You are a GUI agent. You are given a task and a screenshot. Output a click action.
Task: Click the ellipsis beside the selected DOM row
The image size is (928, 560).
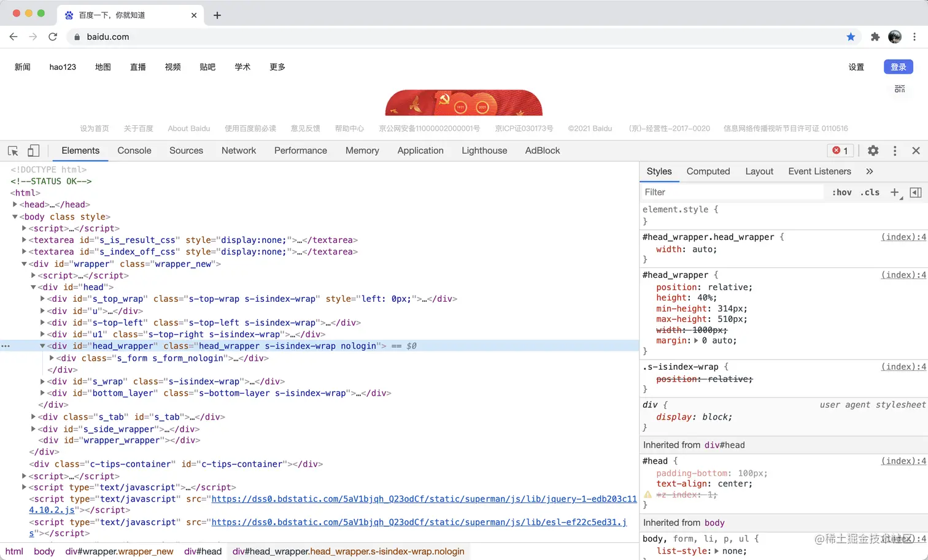tap(6, 346)
